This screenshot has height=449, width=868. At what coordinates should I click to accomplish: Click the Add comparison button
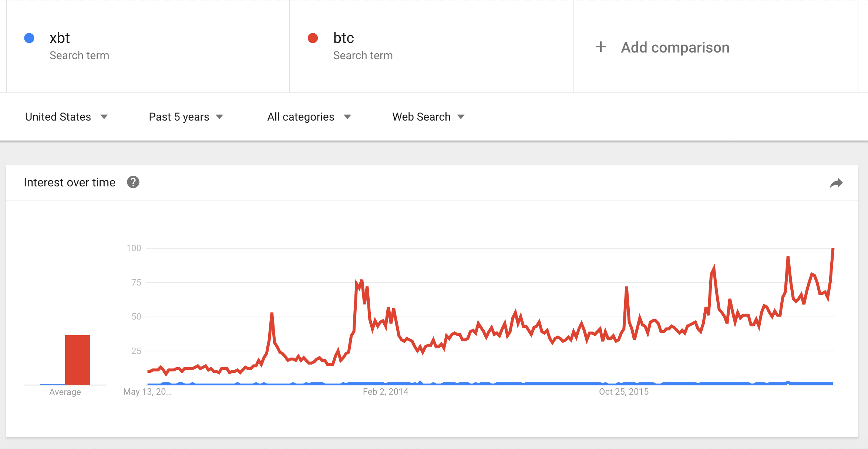tap(675, 47)
